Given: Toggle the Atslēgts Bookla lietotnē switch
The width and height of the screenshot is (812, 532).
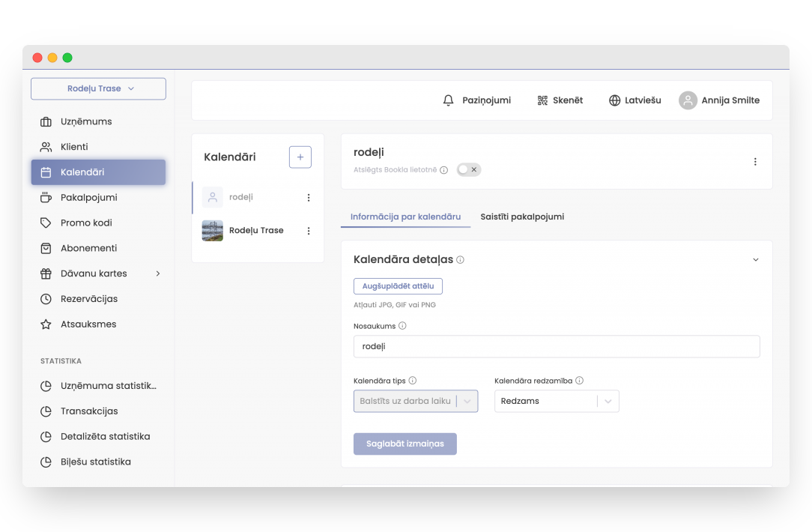Looking at the screenshot, I should [469, 170].
